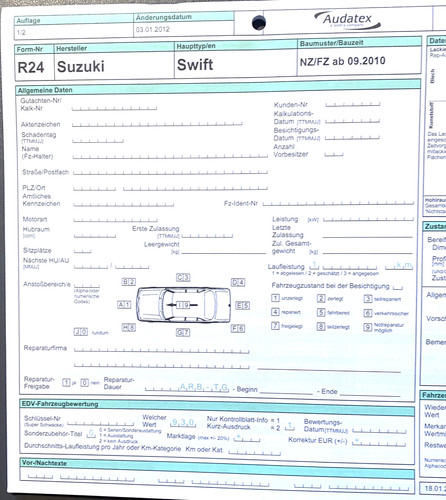This screenshot has height=500, width=446.
Task: Select impact zone box A1
Action: pyautogui.click(x=124, y=305)
